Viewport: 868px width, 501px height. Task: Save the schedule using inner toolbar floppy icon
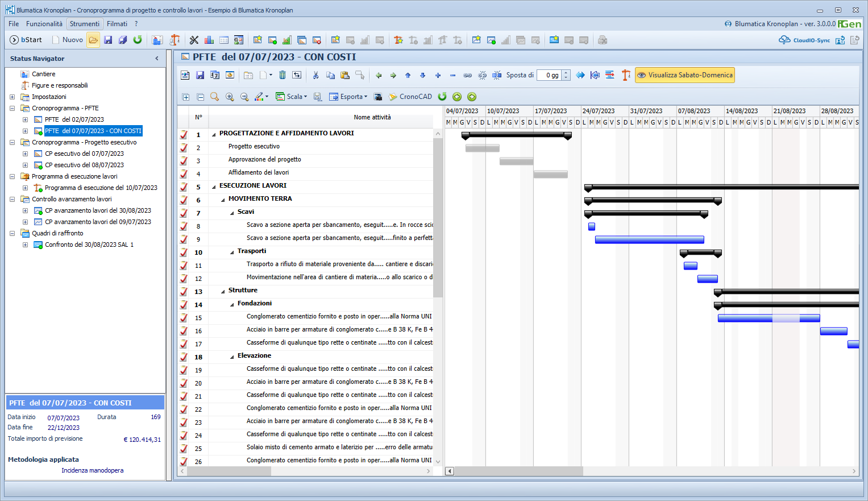point(200,75)
